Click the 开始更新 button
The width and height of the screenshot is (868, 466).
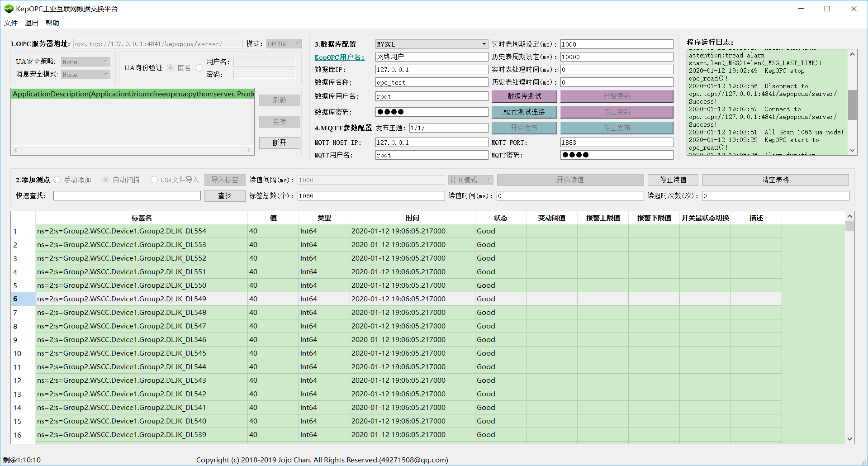click(617, 96)
